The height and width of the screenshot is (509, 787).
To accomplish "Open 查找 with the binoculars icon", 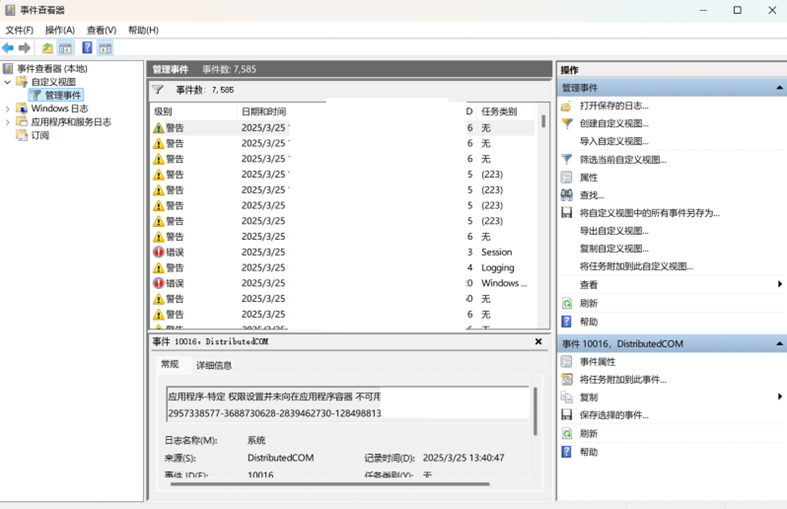I will coord(567,196).
